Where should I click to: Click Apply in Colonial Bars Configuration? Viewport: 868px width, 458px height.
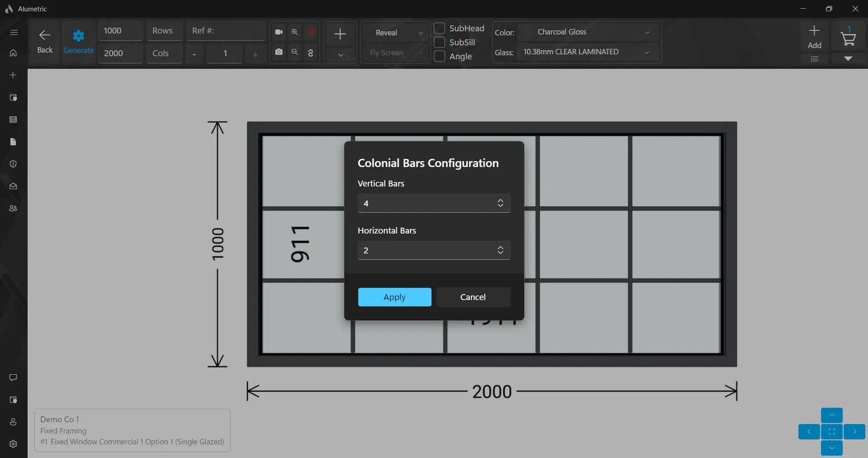(394, 297)
